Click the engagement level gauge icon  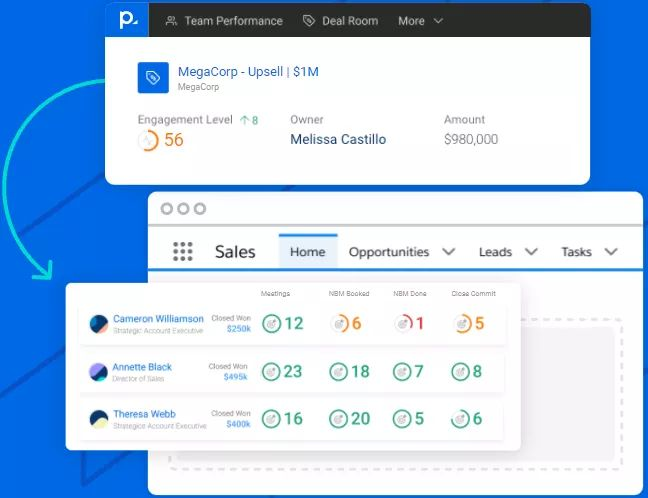coord(148,140)
